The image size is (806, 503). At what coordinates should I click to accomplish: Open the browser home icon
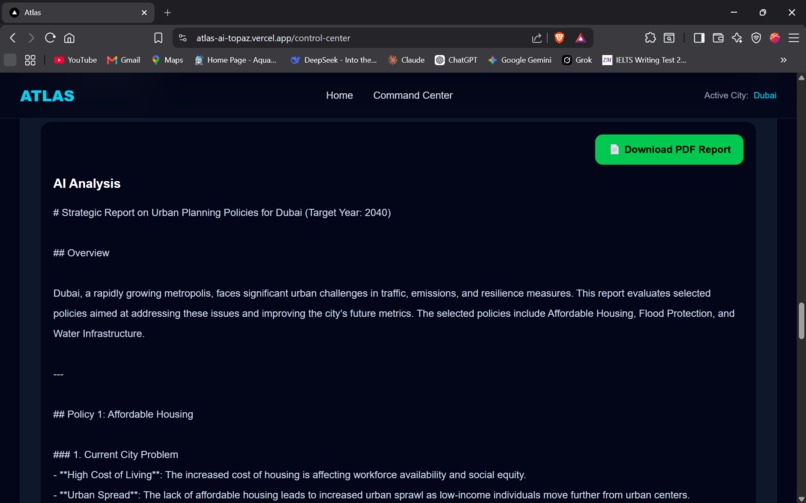tap(69, 38)
